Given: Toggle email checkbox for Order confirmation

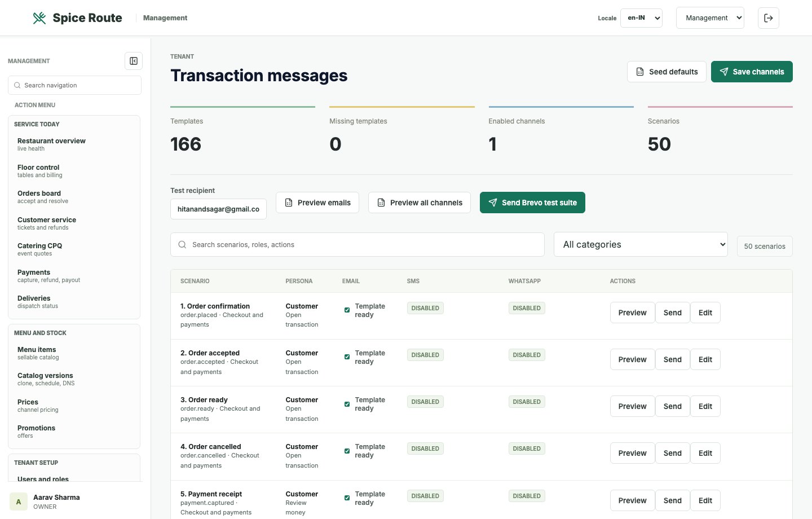Looking at the screenshot, I should coord(347,310).
